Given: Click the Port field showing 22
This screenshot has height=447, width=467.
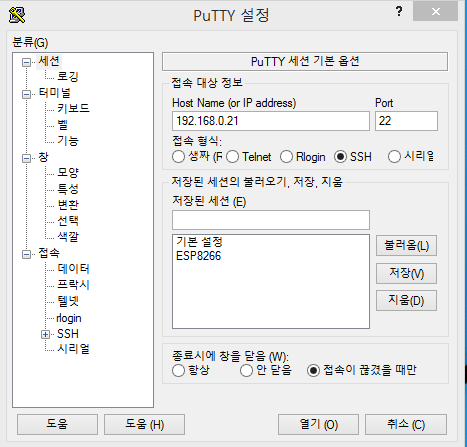Looking at the screenshot, I should pyautogui.click(x=406, y=121).
